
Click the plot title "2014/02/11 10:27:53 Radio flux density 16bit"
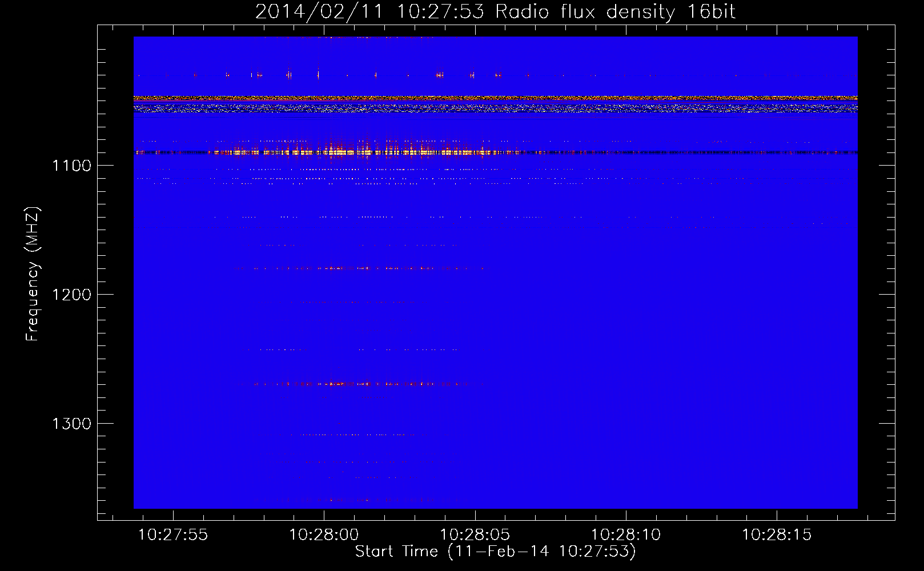[495, 11]
